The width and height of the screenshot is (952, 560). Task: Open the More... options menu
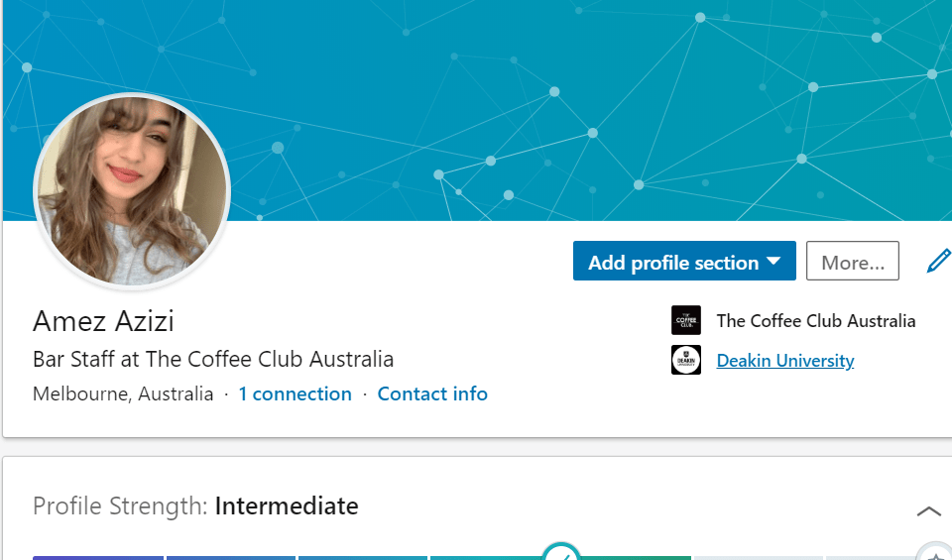[x=852, y=262]
